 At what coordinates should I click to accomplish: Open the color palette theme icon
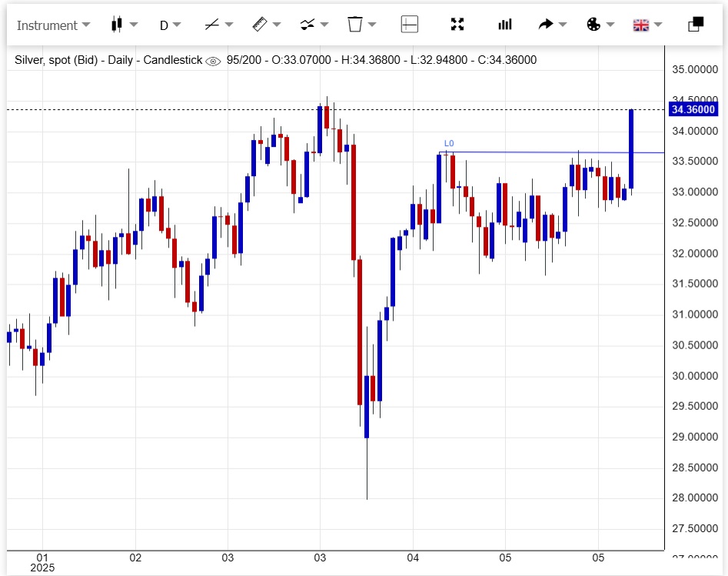tap(593, 25)
